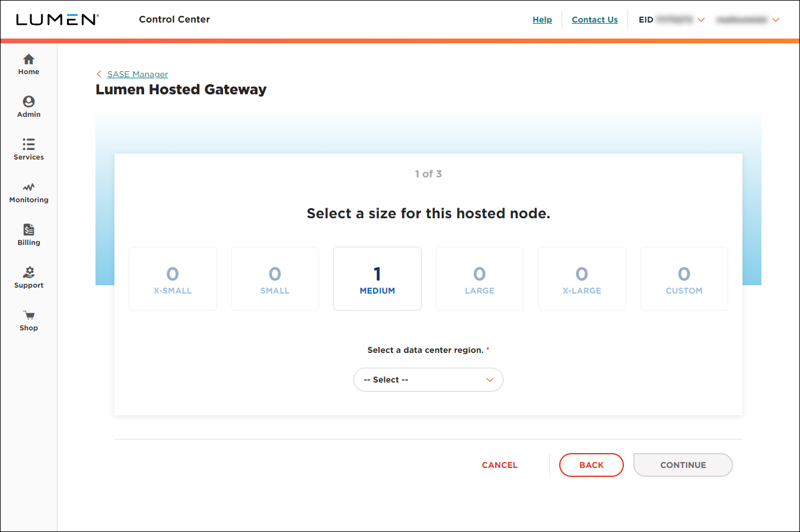Open the Monitoring graph icon

coord(28,187)
